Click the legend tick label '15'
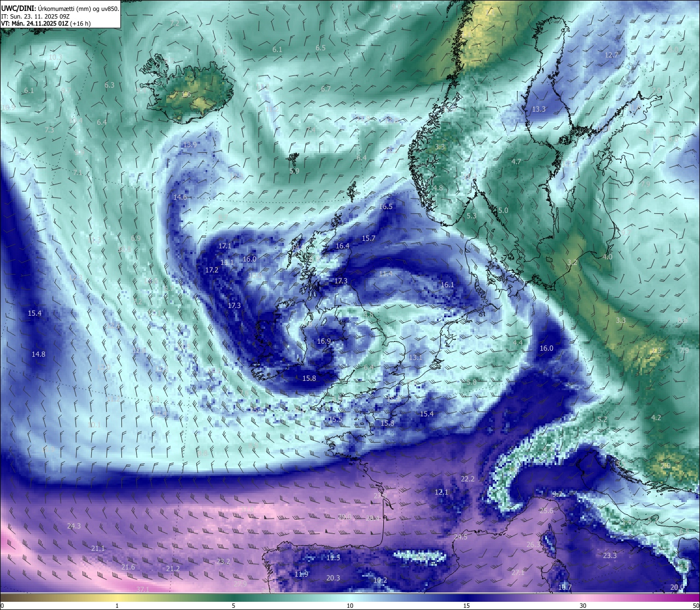Viewport: 700px width, 610px height. click(x=466, y=606)
